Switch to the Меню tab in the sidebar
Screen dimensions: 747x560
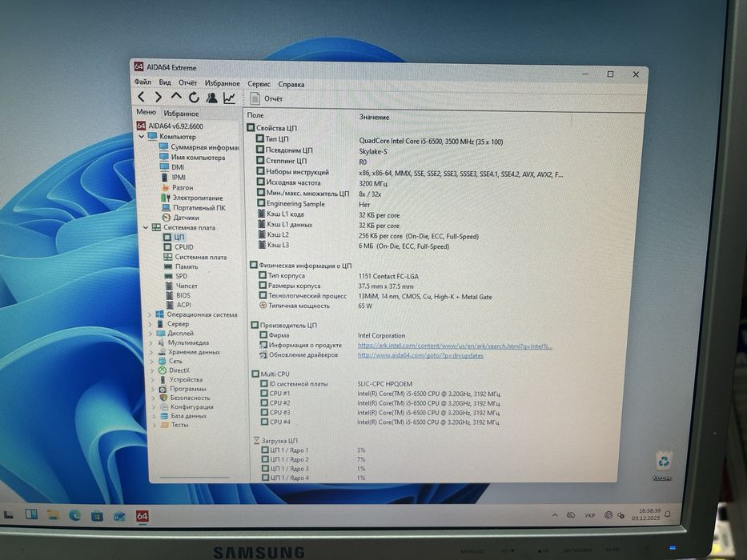pyautogui.click(x=147, y=112)
